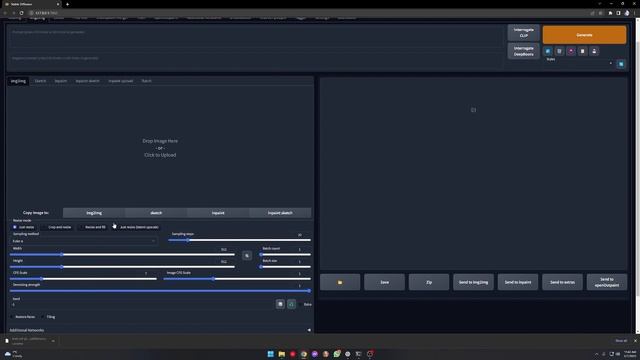Click the Image CFG Scale slider
The width and height of the screenshot is (640, 360).
pyautogui.click(x=237, y=279)
